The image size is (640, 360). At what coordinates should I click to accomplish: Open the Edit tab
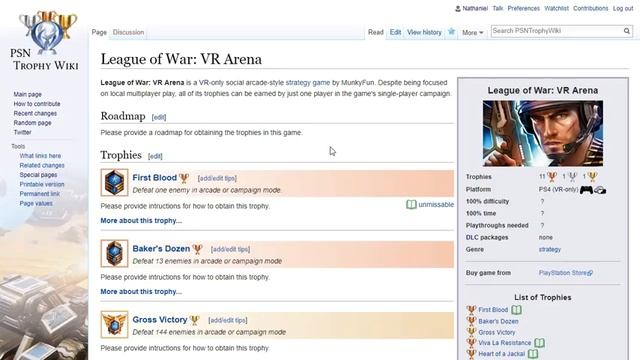tap(395, 32)
